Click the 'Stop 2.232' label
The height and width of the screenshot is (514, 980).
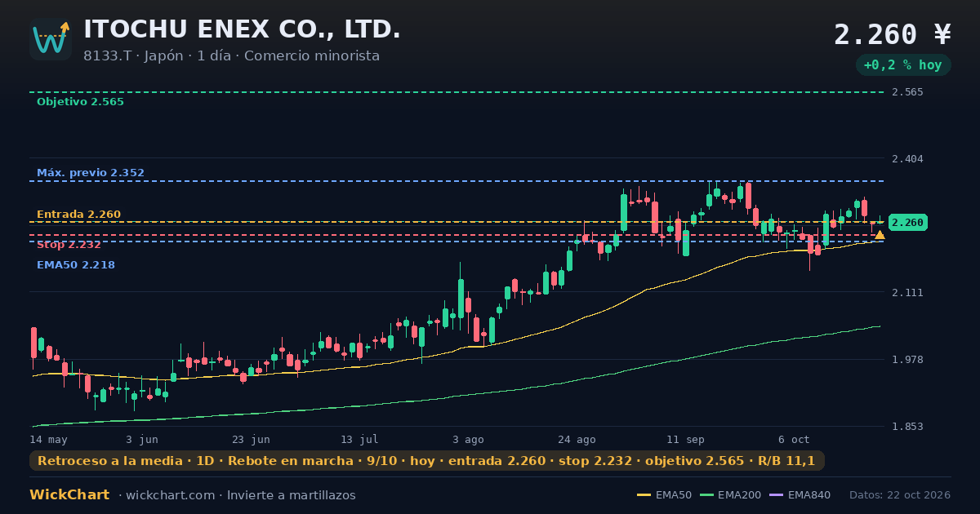point(69,245)
